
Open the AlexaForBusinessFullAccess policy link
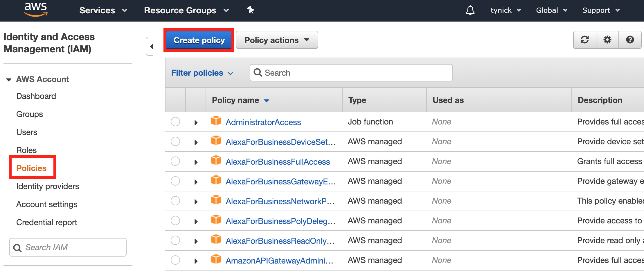tap(278, 162)
